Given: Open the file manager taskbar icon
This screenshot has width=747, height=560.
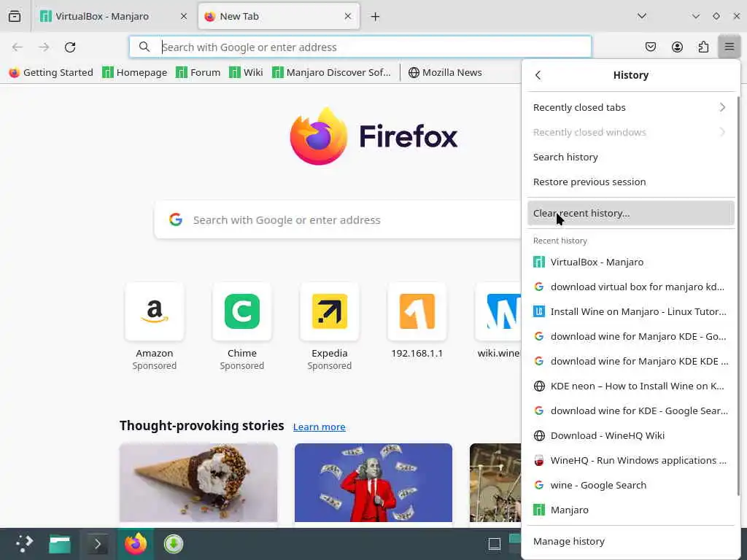Looking at the screenshot, I should pyautogui.click(x=60, y=544).
